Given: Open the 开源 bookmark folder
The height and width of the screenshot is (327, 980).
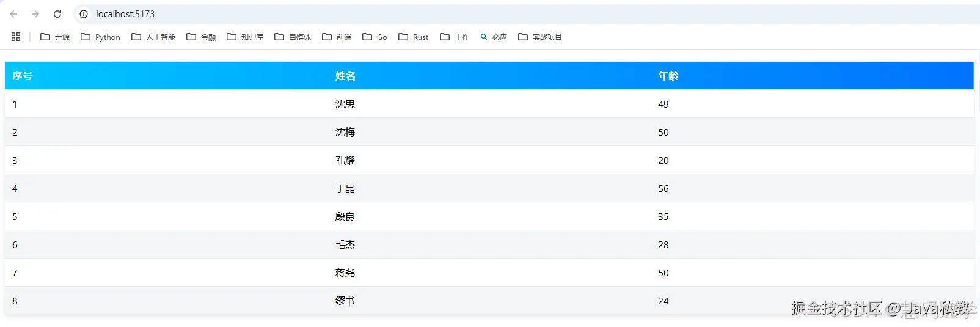Looking at the screenshot, I should [x=55, y=37].
